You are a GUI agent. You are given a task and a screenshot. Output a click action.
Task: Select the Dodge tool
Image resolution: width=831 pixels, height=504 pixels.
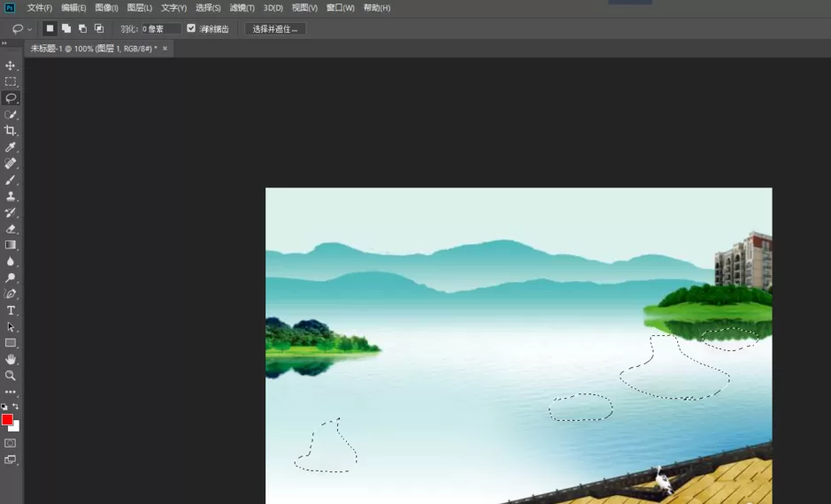coord(10,278)
